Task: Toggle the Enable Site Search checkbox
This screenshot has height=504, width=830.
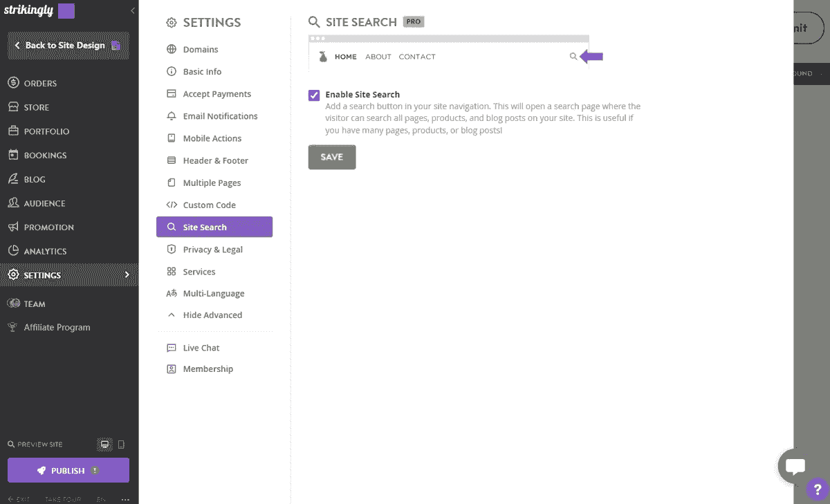Action: (314, 95)
